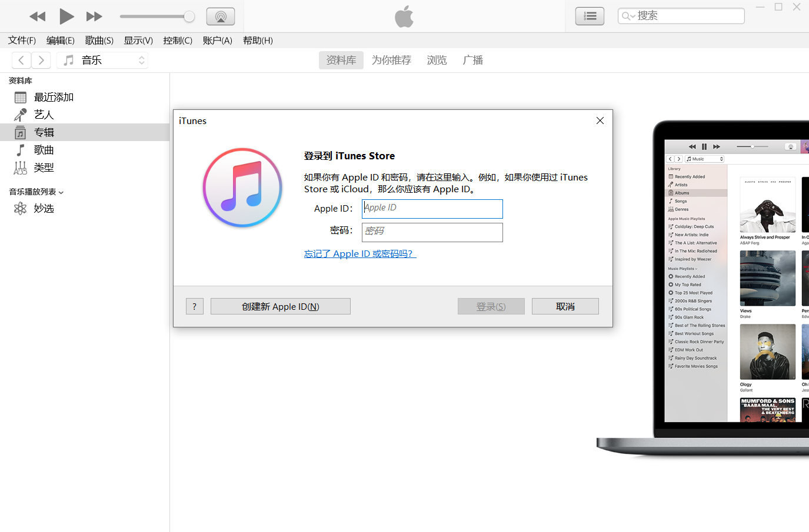Click the Apple ID input field

(432, 209)
